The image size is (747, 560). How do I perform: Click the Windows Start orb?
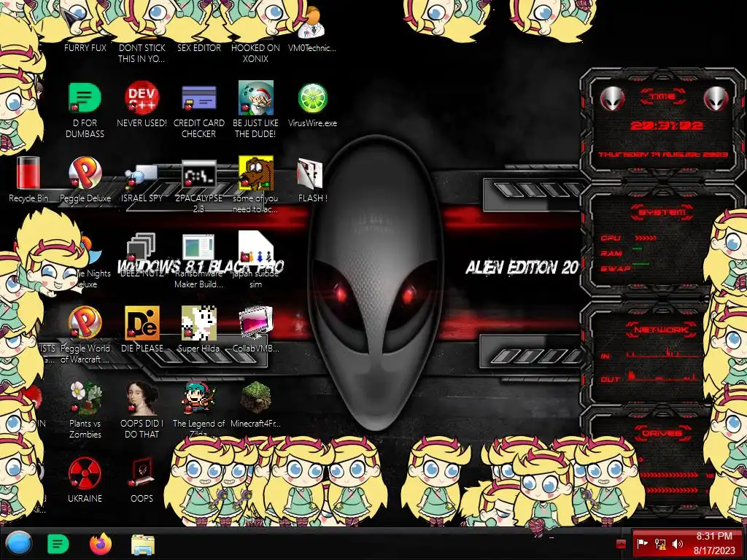click(18, 543)
